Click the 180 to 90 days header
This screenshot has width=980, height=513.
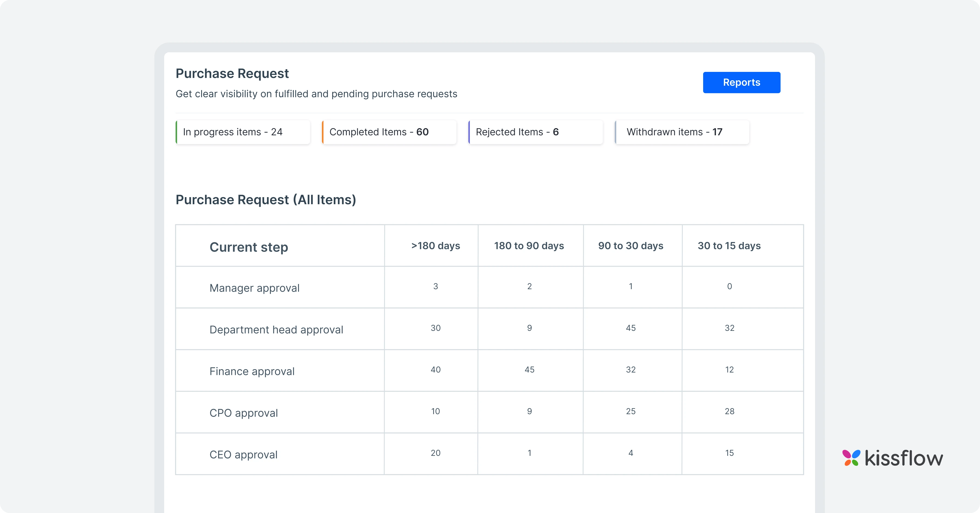tap(529, 246)
